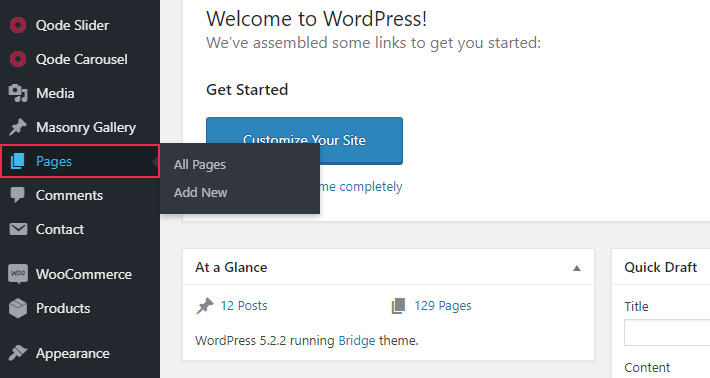The image size is (710, 378).
Task: Choose Add New in Pages submenu
Action: point(201,192)
